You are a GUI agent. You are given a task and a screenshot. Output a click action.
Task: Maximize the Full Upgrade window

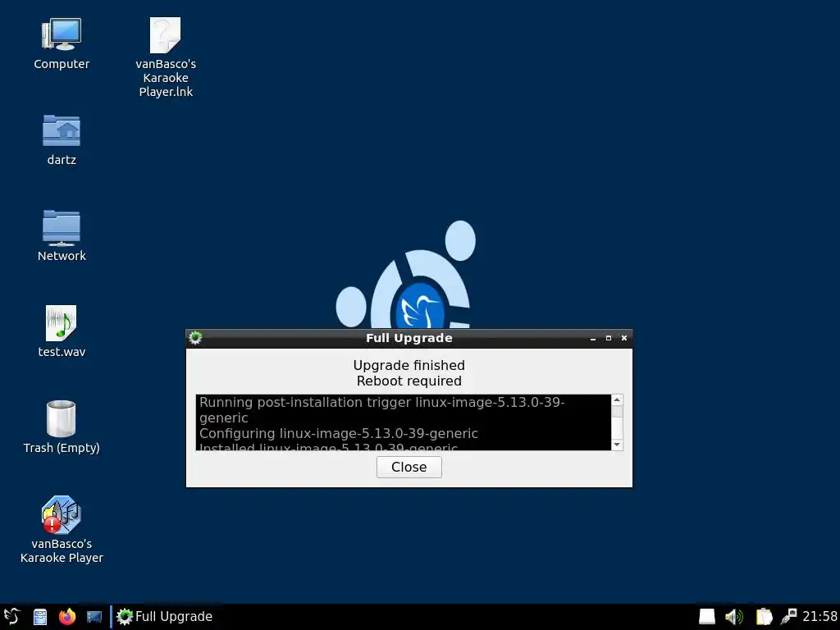609,338
